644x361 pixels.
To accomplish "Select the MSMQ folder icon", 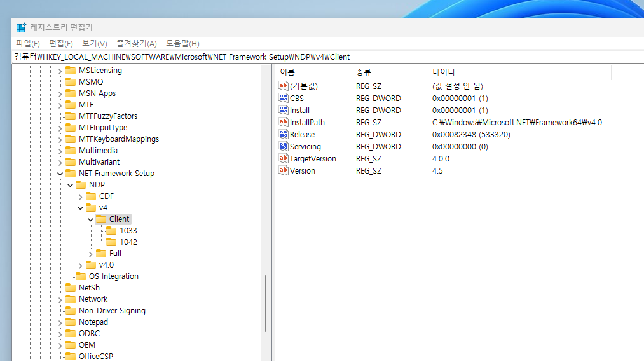I will click(x=71, y=82).
